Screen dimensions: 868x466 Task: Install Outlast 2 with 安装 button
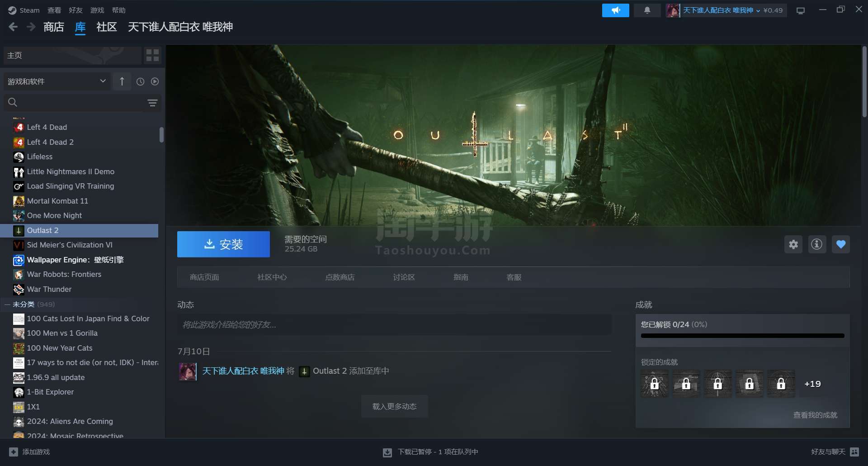pos(223,244)
